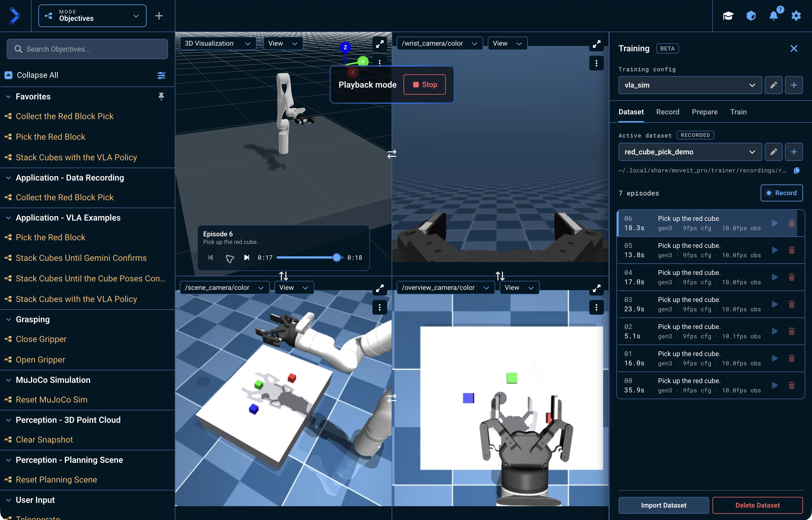Viewport: 812px width, 520px height.
Task: Open the tutorials graduation cap icon
Action: pos(728,16)
